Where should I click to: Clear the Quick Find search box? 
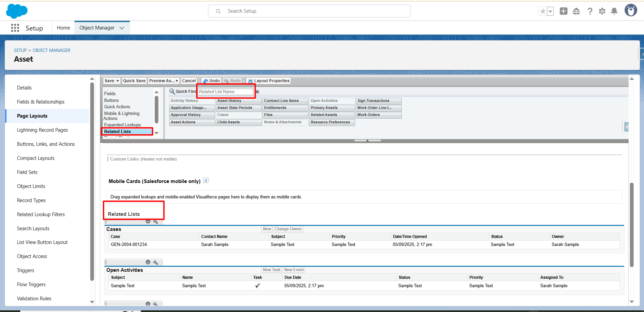tap(257, 92)
